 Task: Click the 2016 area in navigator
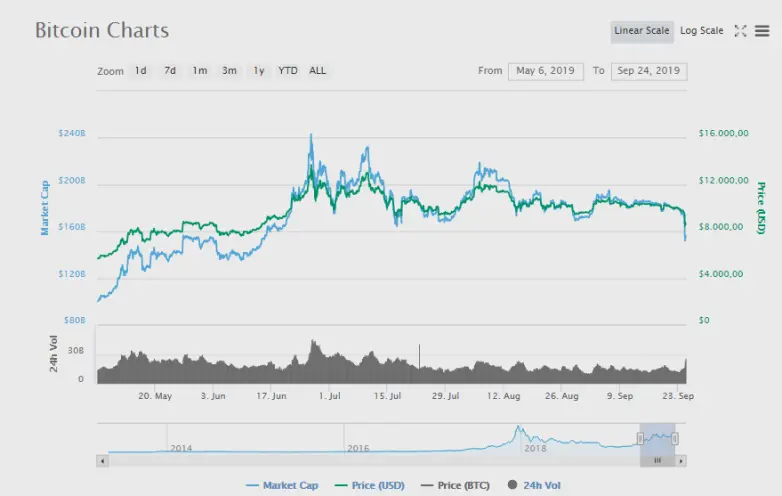[x=358, y=448]
